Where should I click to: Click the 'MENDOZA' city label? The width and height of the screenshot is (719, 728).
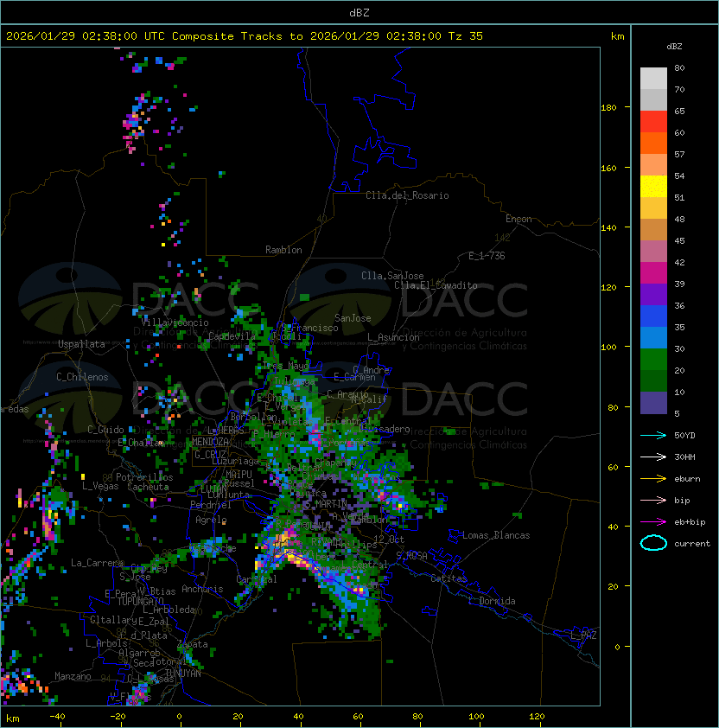tap(210, 441)
